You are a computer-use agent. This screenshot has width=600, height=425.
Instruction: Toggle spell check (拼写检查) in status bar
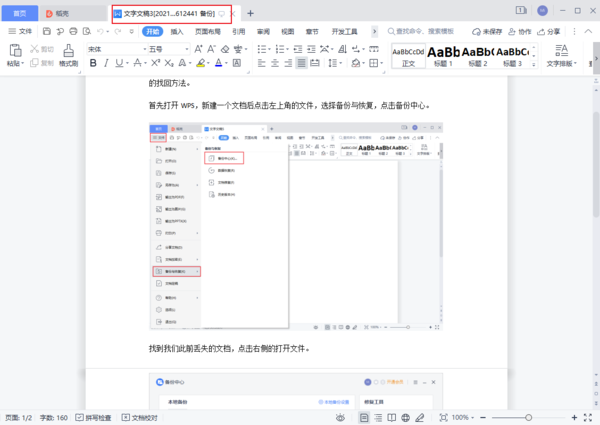click(x=93, y=418)
